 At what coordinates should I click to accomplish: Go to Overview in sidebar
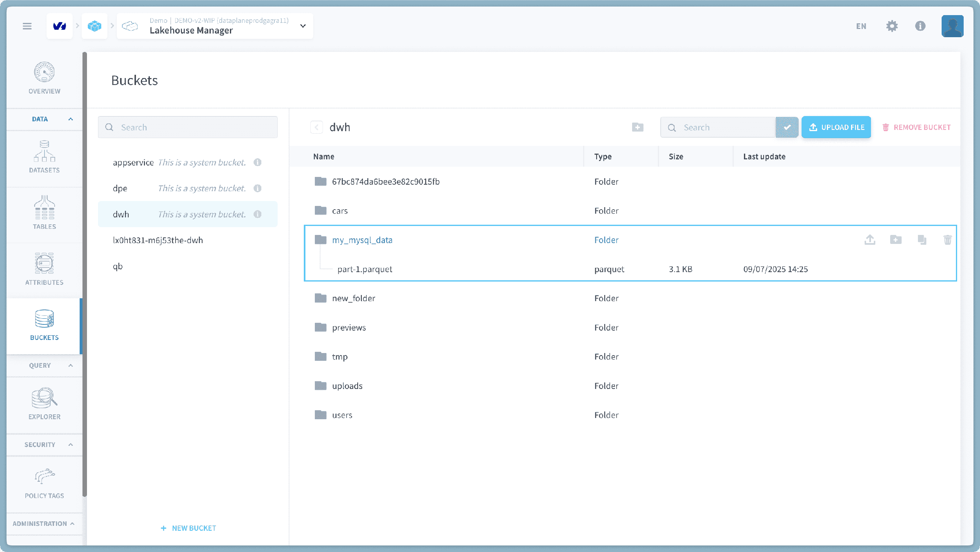click(x=45, y=78)
